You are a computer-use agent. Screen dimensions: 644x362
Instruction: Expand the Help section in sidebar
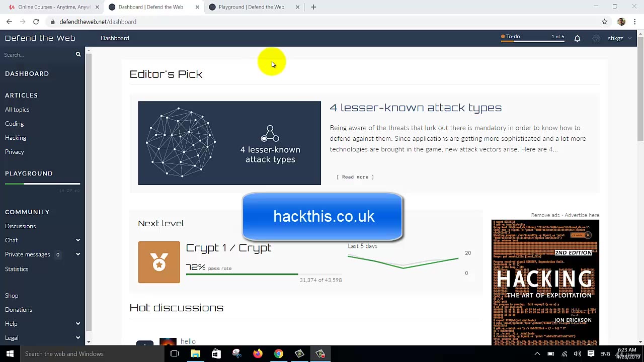pos(78,324)
